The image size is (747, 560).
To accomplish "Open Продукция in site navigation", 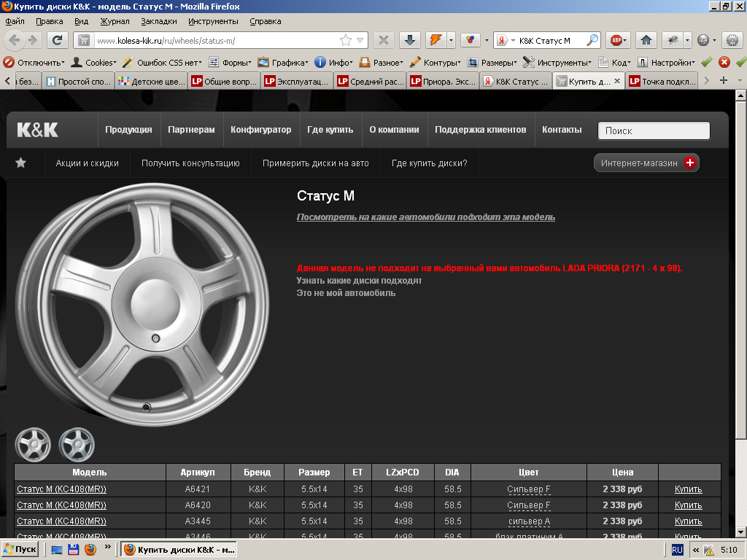I will tap(128, 130).
